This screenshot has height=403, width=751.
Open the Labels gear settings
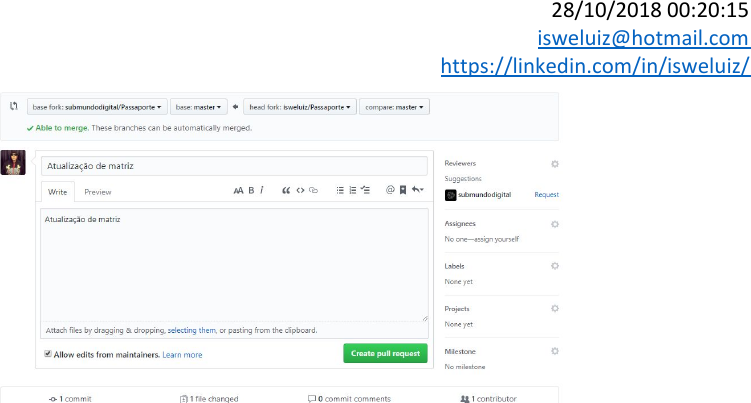click(555, 266)
